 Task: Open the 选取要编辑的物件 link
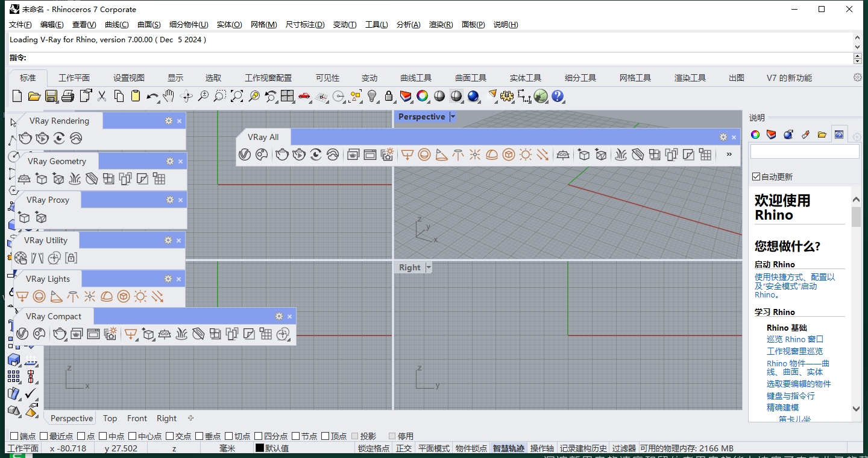pos(799,384)
